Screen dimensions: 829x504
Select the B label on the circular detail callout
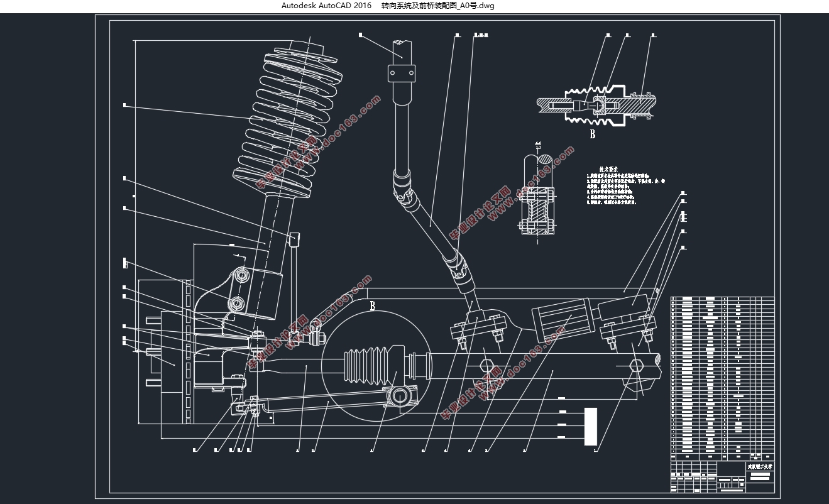coord(372,306)
